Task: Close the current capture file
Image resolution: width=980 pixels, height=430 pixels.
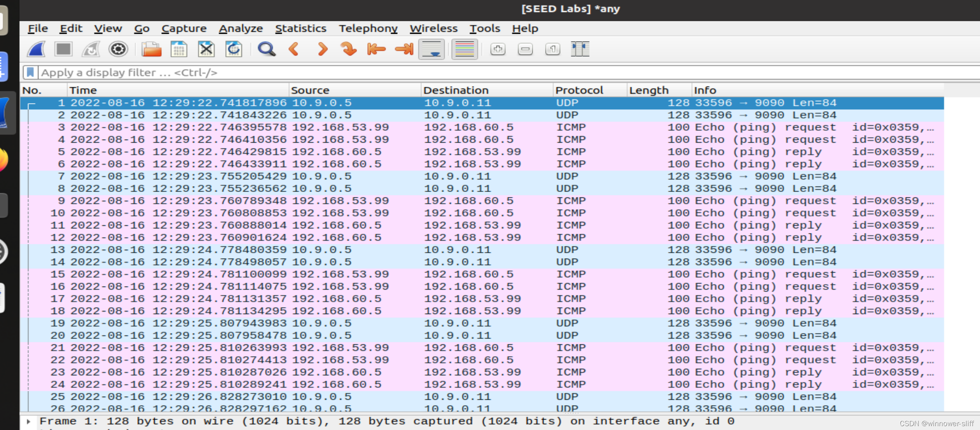Action: point(206,49)
